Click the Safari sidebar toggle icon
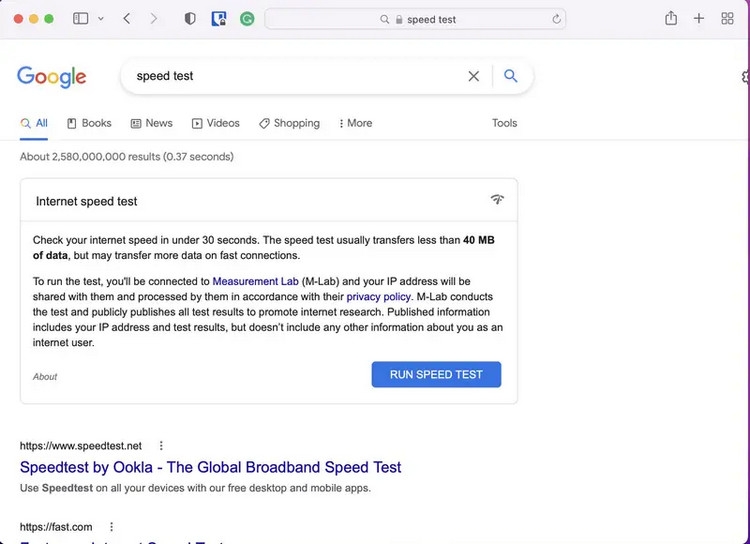The image size is (750, 544). click(x=80, y=19)
